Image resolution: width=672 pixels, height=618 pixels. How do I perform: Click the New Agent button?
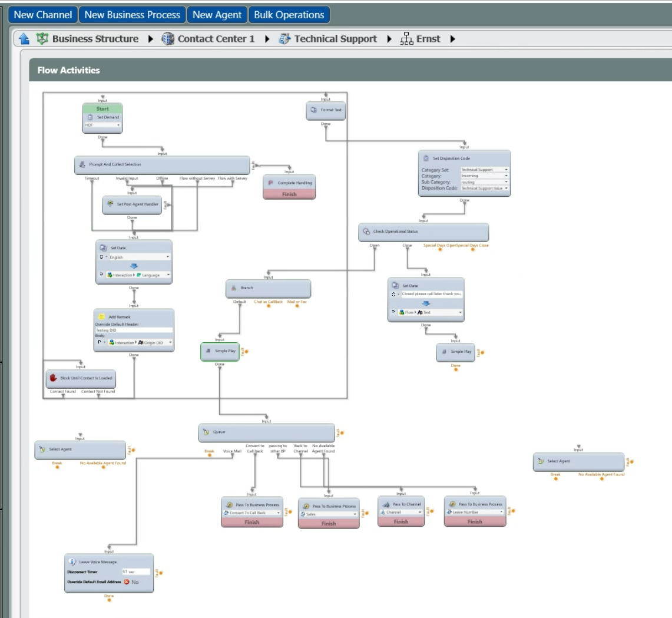[x=217, y=15]
